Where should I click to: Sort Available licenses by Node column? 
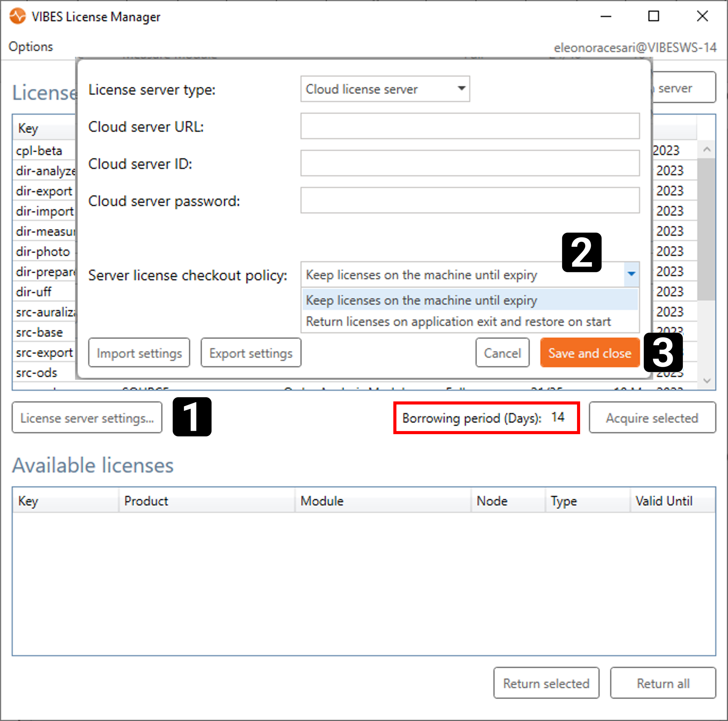[508, 501]
